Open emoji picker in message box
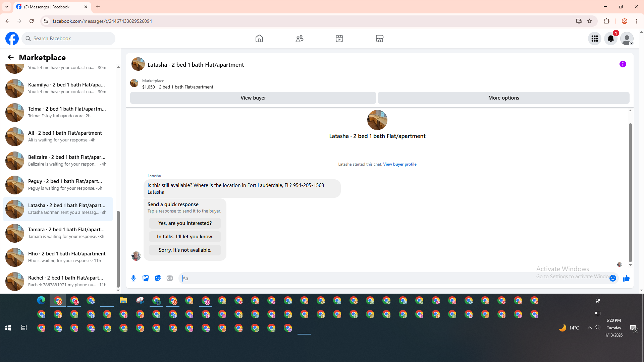This screenshot has height=362, width=644. pos(613,278)
